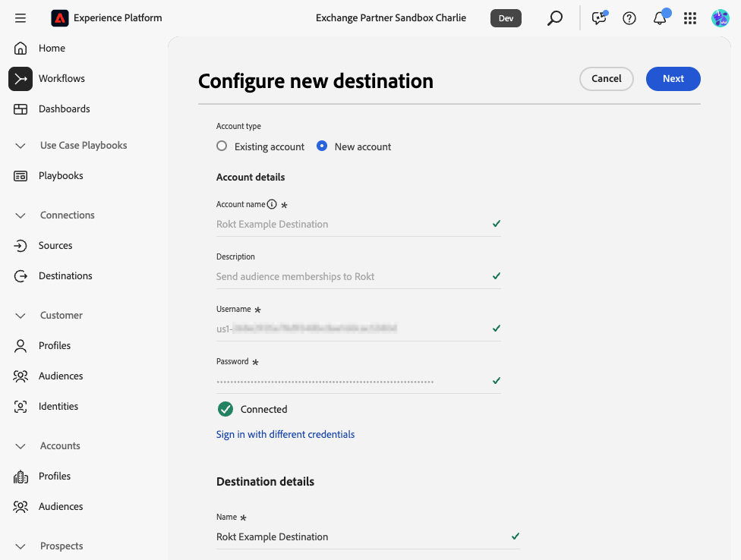Click the user profile avatar
This screenshot has height=560, width=741.
(x=720, y=18)
